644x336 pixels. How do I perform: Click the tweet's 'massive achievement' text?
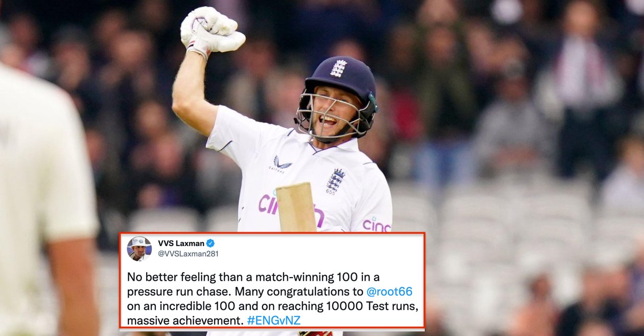[x=186, y=321]
